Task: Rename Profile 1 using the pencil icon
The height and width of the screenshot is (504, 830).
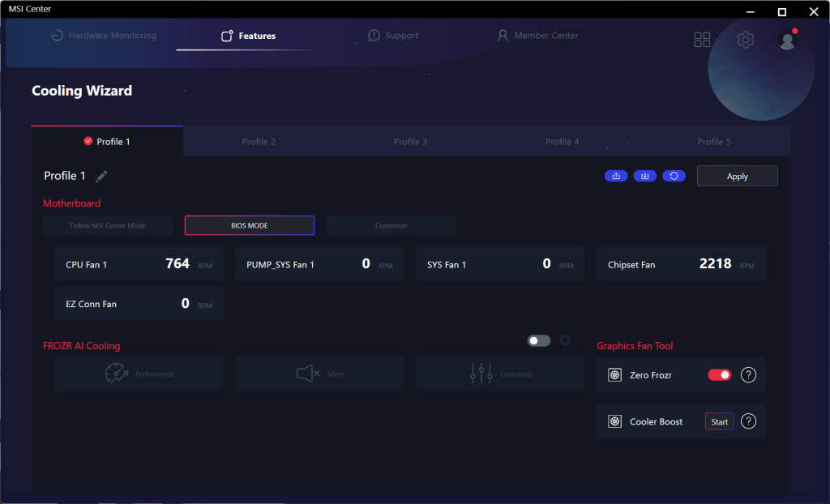Action: pos(101,176)
